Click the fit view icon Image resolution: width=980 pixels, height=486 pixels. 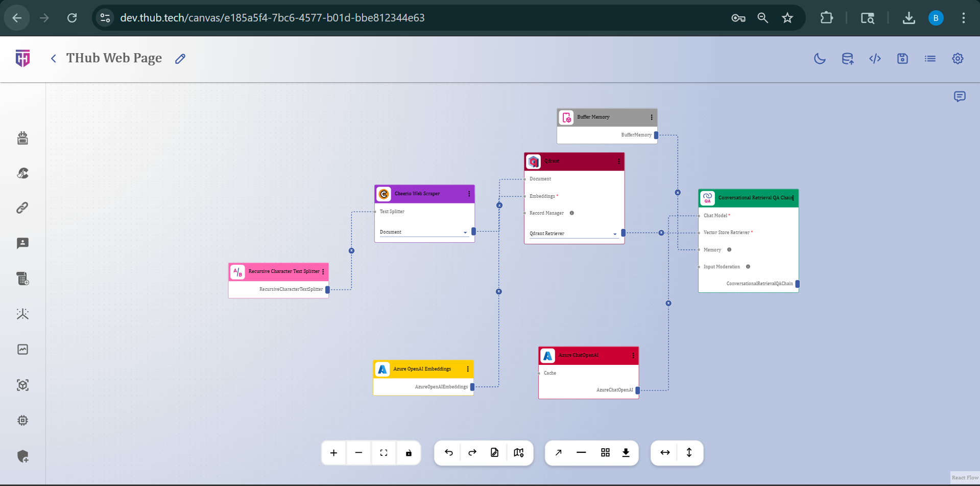pyautogui.click(x=384, y=453)
